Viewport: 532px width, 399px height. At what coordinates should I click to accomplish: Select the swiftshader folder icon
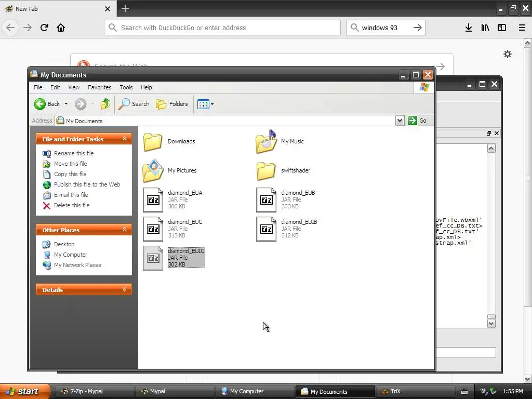266,170
